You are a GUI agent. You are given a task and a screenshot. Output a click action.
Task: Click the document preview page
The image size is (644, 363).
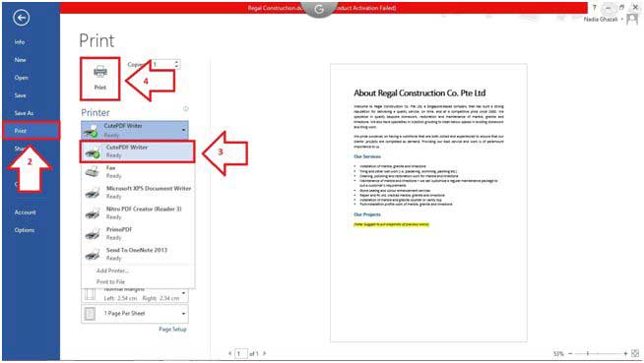(x=428, y=203)
